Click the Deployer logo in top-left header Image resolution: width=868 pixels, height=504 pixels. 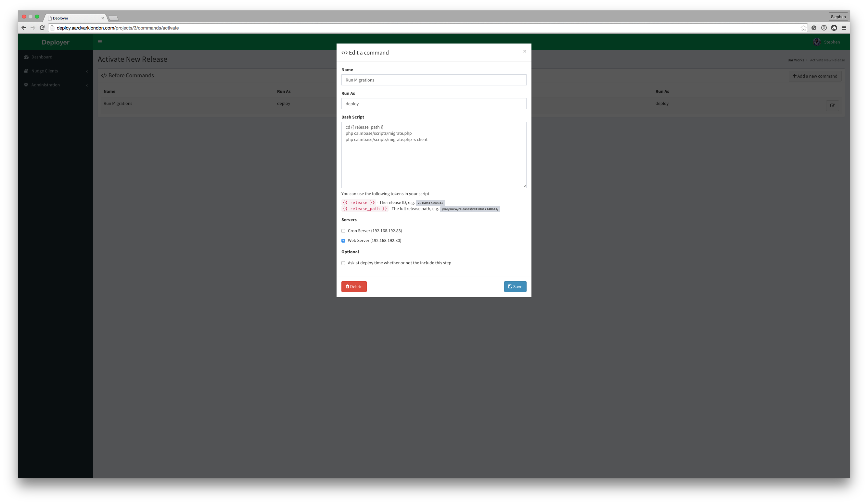[x=55, y=41]
